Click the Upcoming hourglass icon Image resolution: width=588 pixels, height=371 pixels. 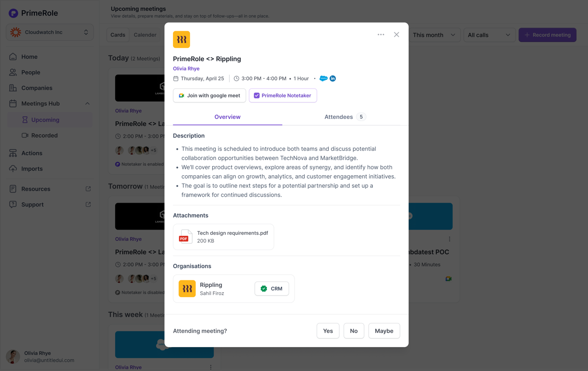[25, 120]
